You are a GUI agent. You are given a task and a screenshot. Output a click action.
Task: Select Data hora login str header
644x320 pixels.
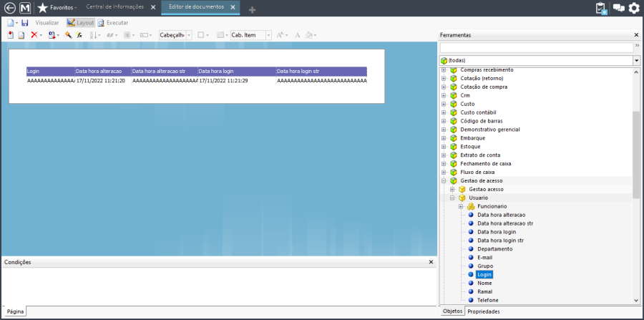321,72
